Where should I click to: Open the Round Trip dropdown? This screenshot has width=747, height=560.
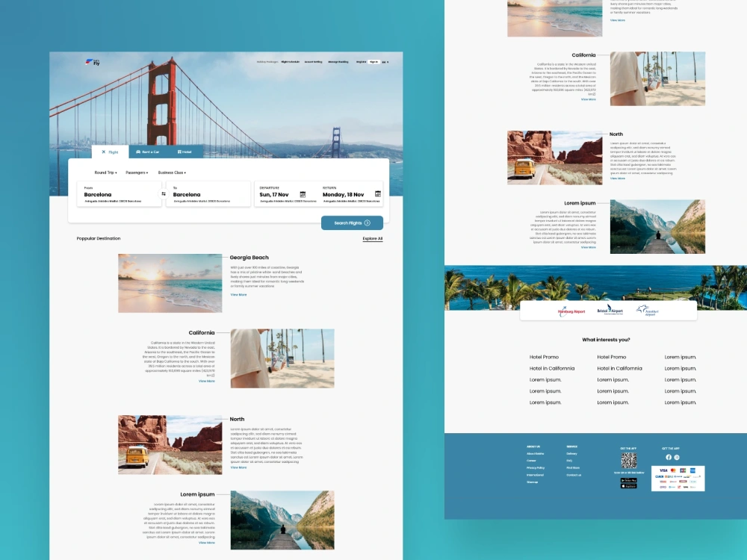105,172
